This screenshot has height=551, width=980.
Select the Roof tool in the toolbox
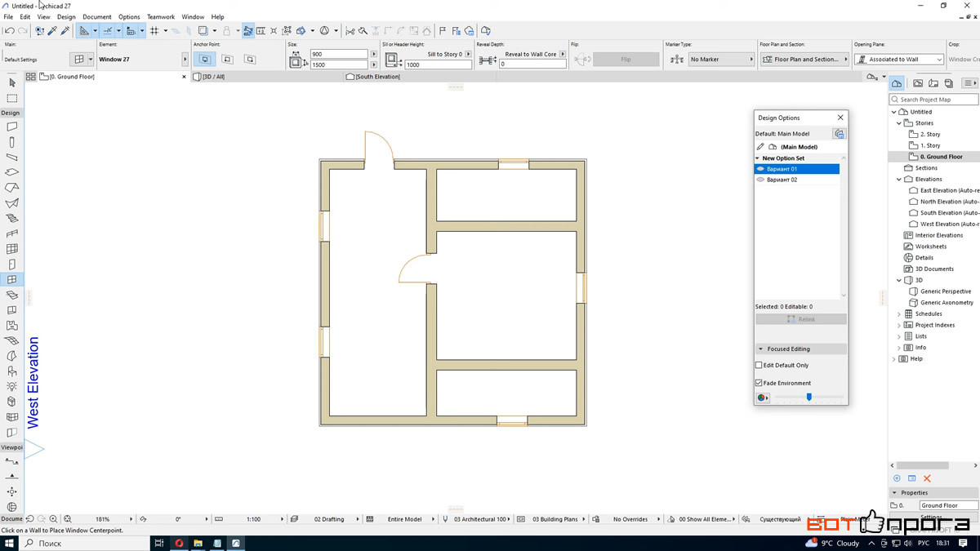(11, 188)
